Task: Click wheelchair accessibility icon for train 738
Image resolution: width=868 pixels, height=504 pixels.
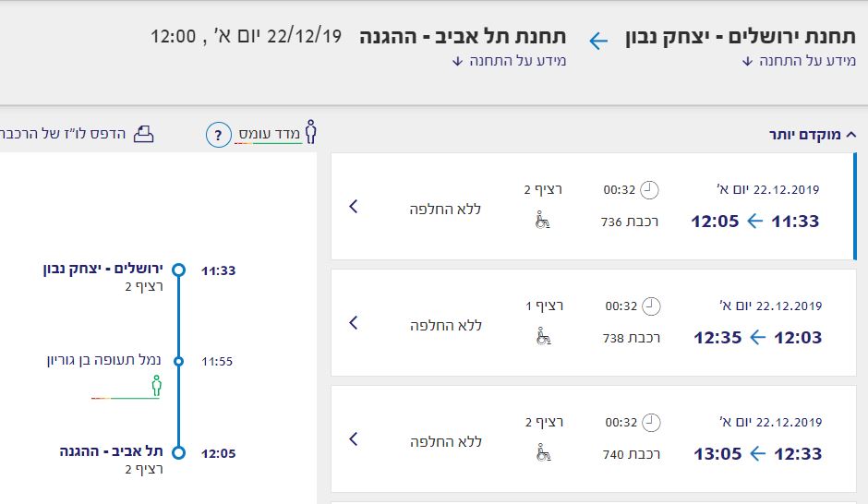Action: point(542,337)
